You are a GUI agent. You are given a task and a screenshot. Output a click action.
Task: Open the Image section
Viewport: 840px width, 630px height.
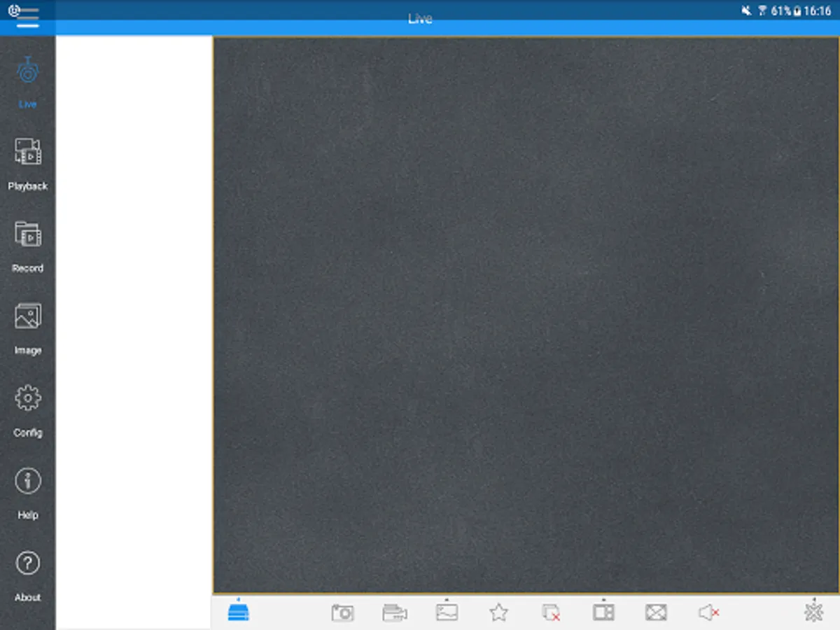(28, 329)
